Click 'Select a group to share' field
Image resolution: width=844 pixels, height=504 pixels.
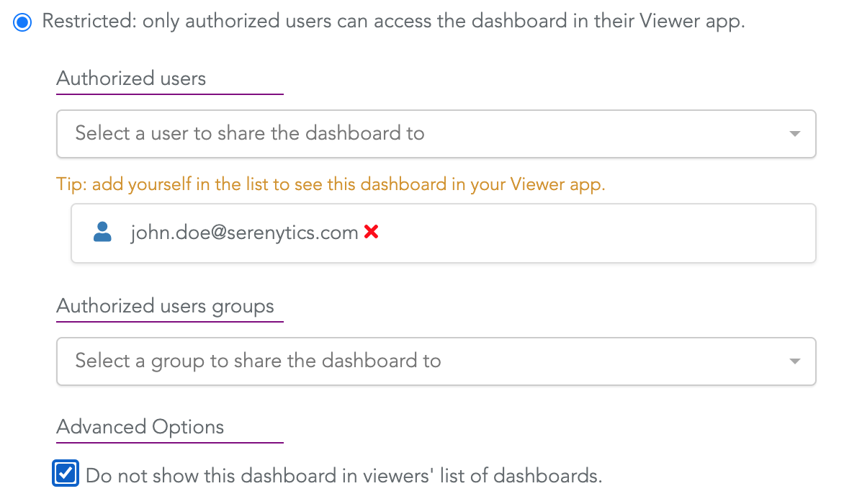pos(436,361)
